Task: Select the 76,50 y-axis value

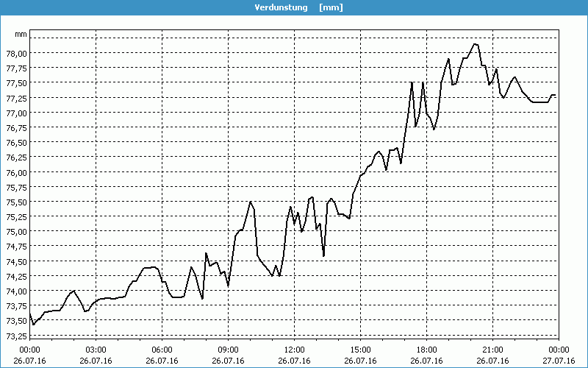Action: coord(17,142)
